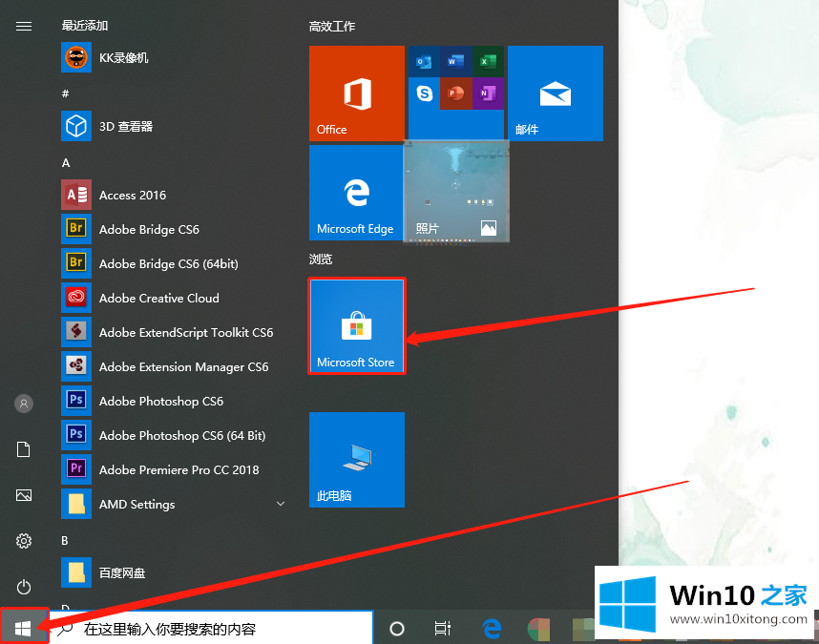Open the user account icon

(x=24, y=404)
